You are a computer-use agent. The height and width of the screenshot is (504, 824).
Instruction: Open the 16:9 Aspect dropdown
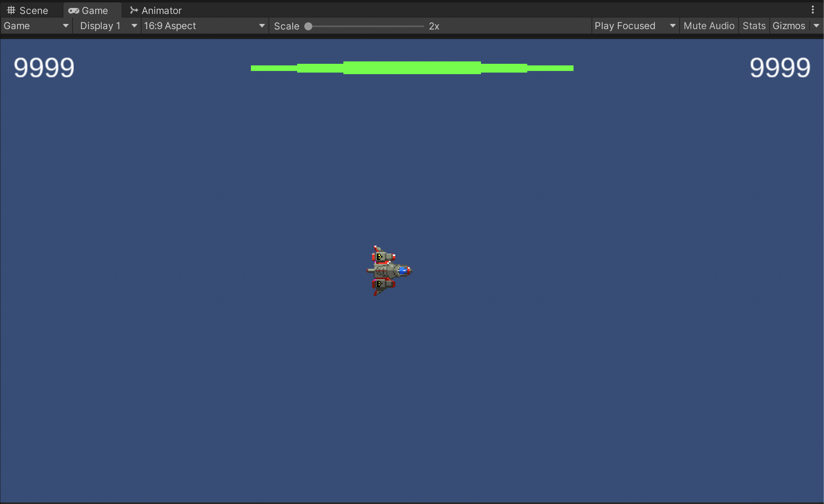204,26
